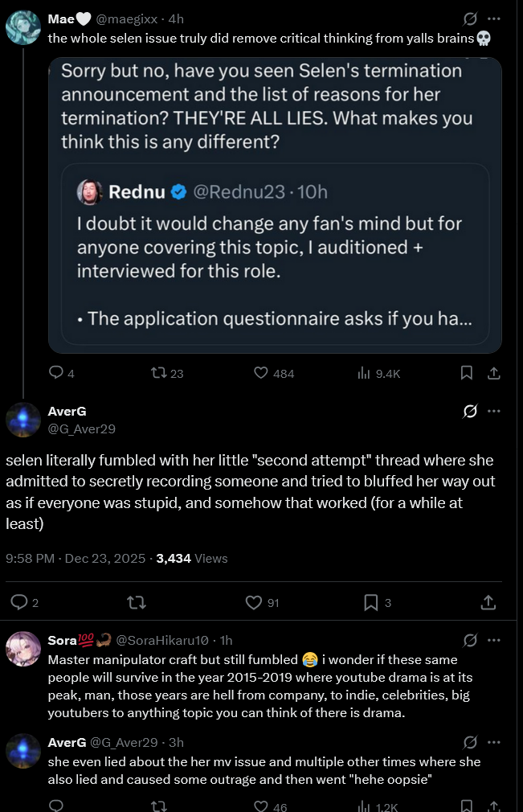The height and width of the screenshot is (812, 523).
Task: Open Grok icon on Mae's post
Action: (471, 18)
